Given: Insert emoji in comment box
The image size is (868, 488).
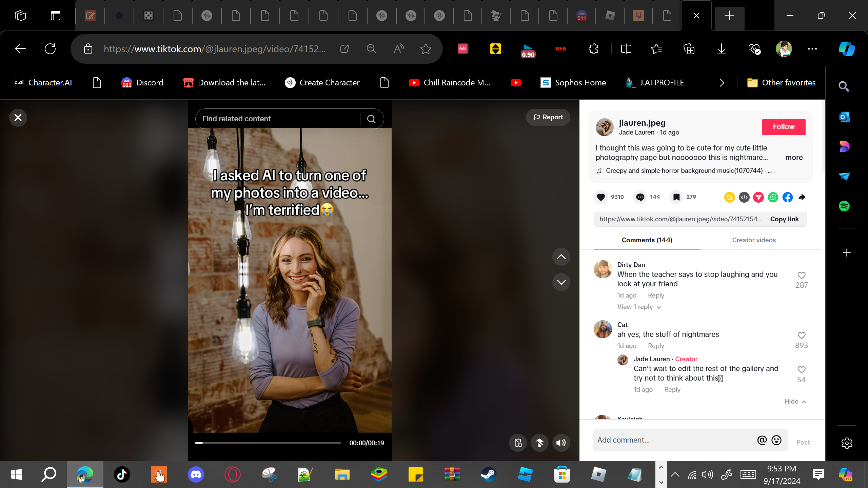Looking at the screenshot, I should point(776,440).
